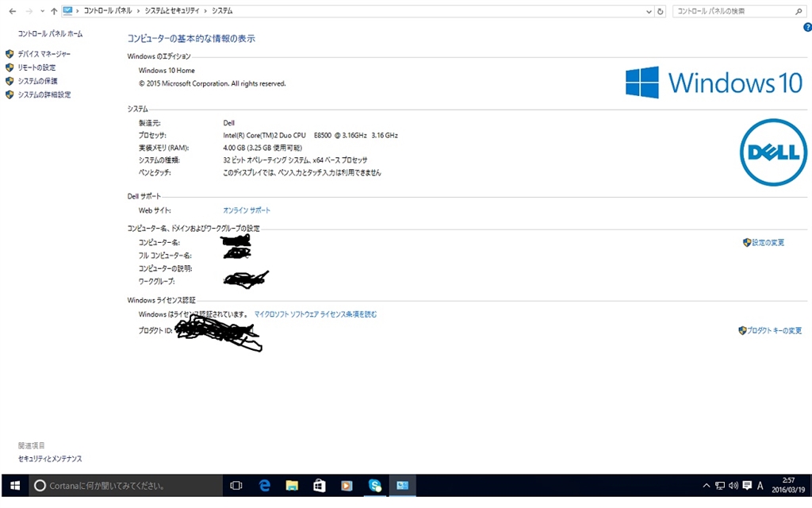Click IME input mode A indicator
The image size is (812, 508).
(760, 486)
